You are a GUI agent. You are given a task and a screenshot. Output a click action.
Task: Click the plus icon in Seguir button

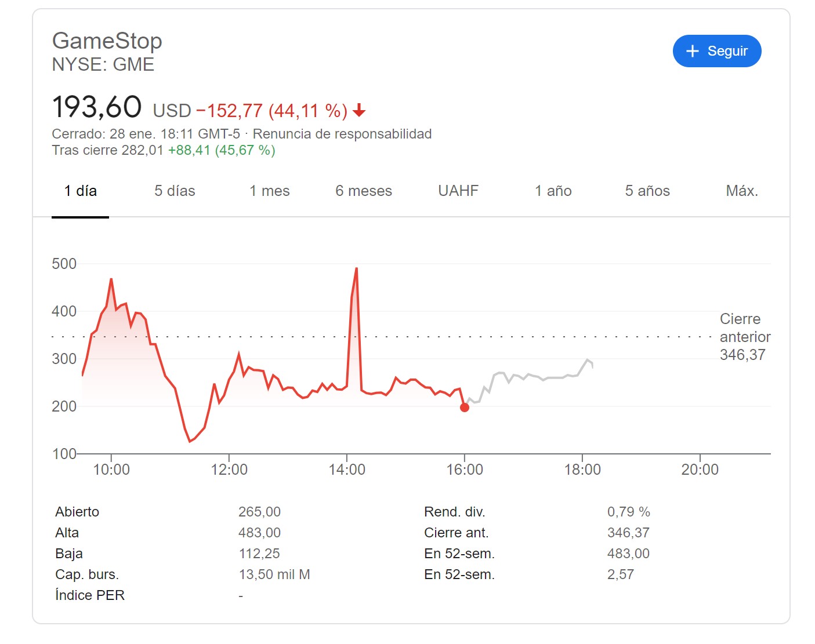point(692,51)
